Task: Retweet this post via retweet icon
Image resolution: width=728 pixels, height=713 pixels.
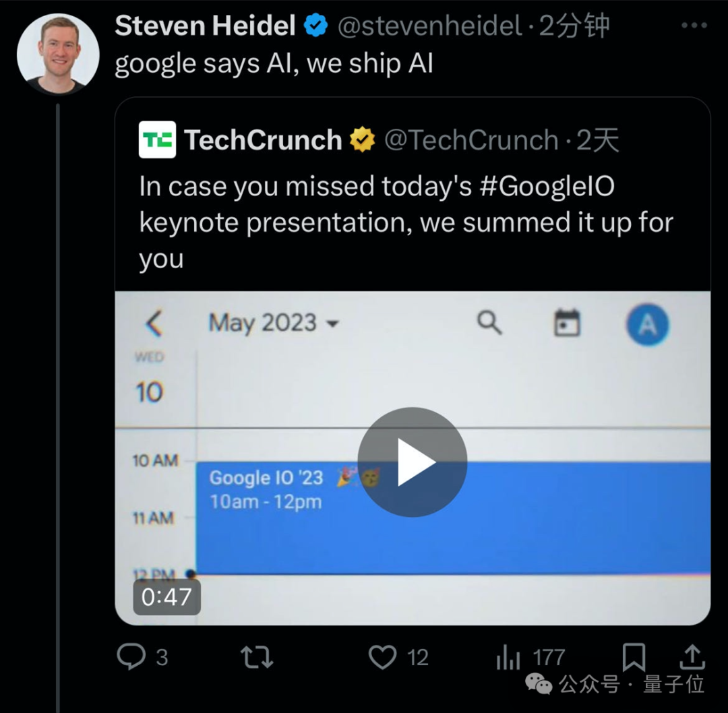Action: (257, 656)
